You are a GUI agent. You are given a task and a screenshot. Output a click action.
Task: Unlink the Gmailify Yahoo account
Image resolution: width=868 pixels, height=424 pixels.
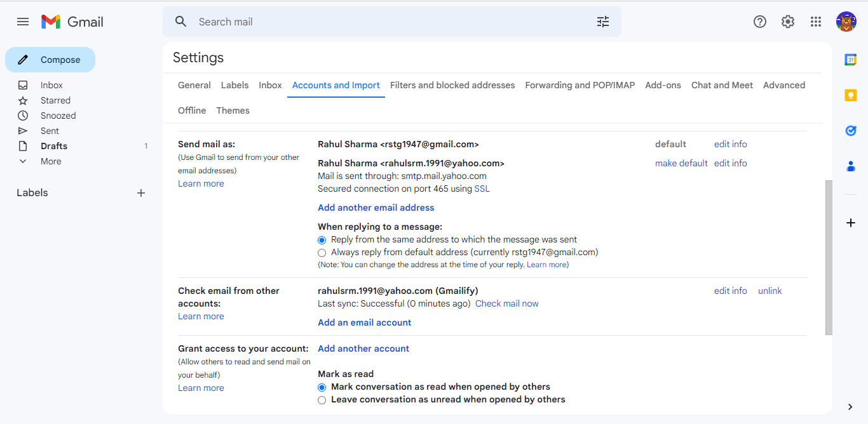[x=770, y=291]
